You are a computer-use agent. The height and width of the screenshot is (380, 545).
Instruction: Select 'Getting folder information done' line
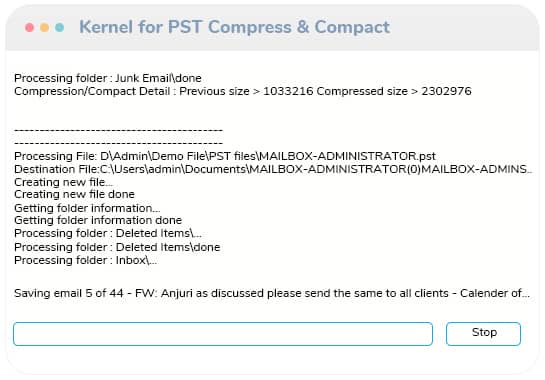(98, 220)
